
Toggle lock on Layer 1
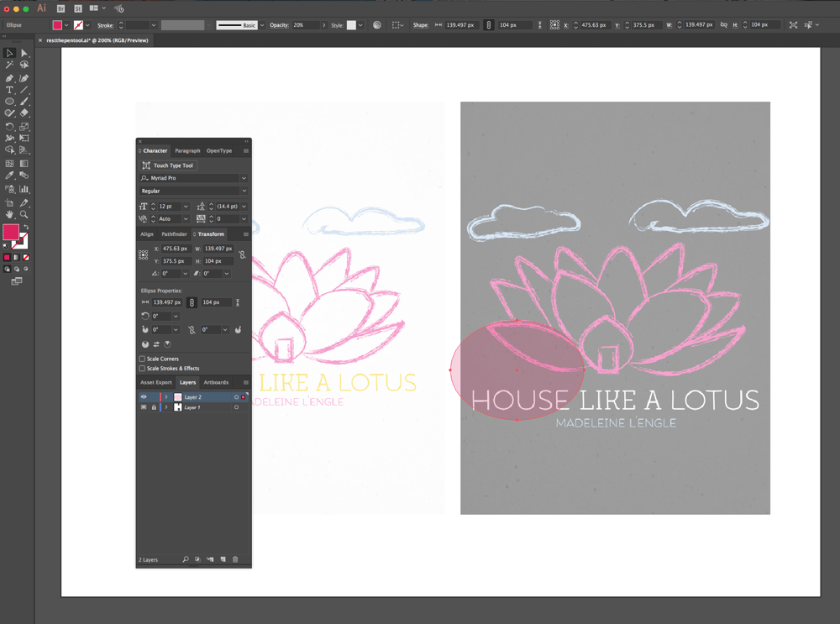154,407
